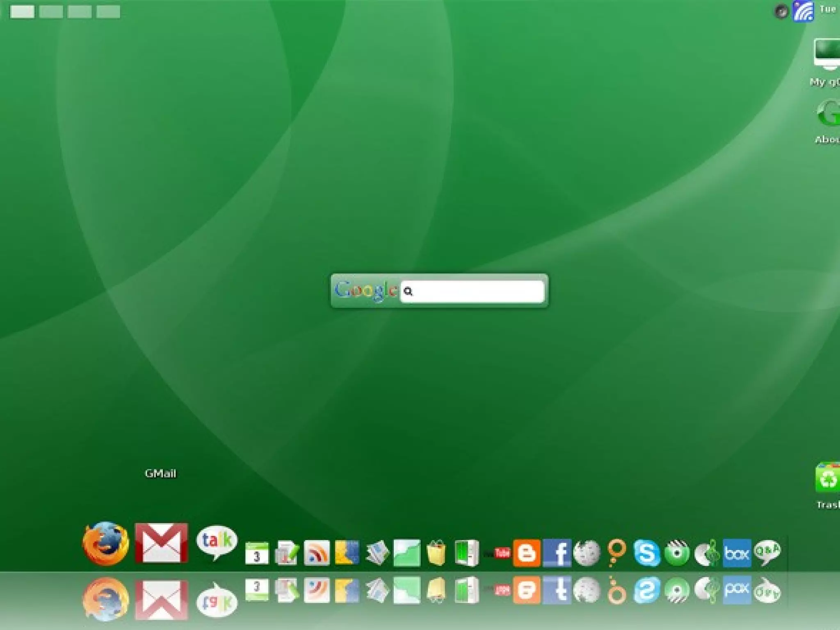The height and width of the screenshot is (630, 840).
Task: Open Gmail from the dock
Action: coord(161,542)
